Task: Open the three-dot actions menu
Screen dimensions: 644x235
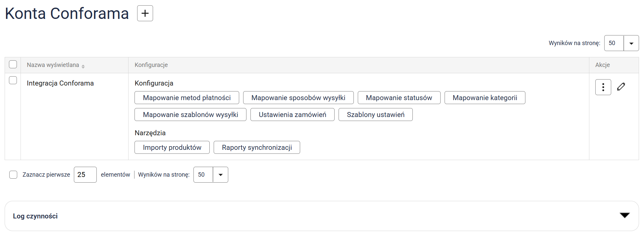Action: tap(603, 87)
